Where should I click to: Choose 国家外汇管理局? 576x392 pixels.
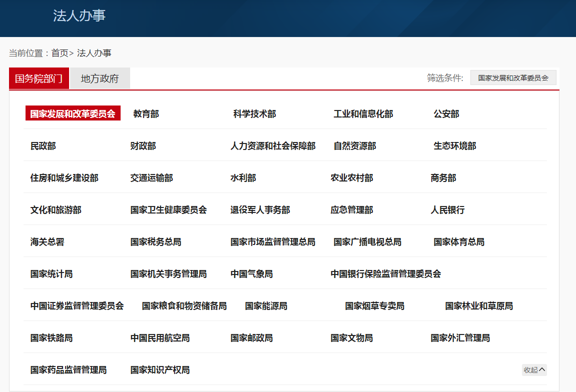pyautogui.click(x=460, y=338)
